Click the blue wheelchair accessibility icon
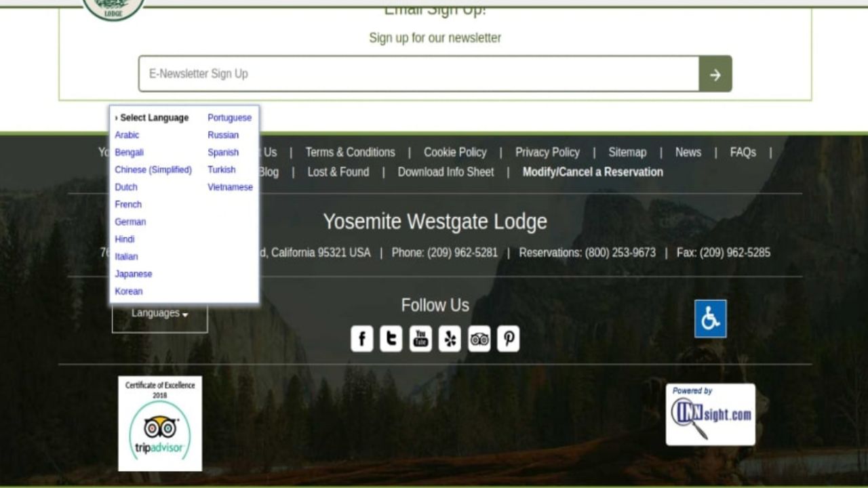The width and height of the screenshot is (868, 488). [x=711, y=319]
